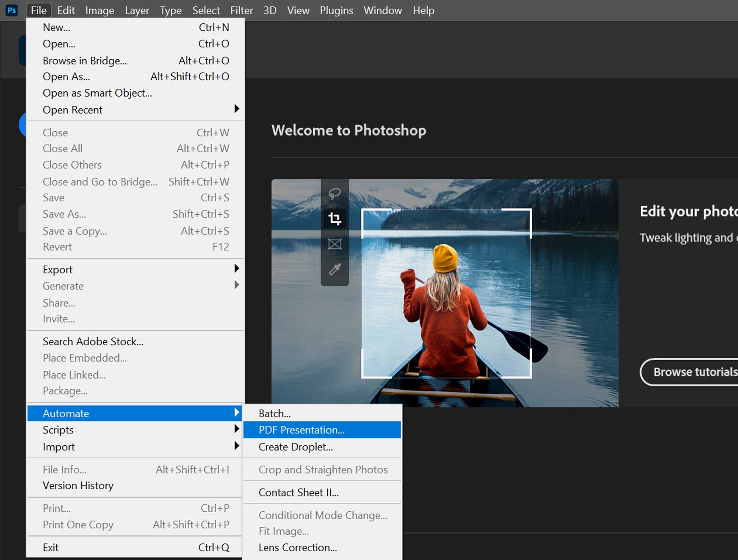Click Close All menu entry
Viewport: 738px width, 560px height.
pyautogui.click(x=135, y=149)
